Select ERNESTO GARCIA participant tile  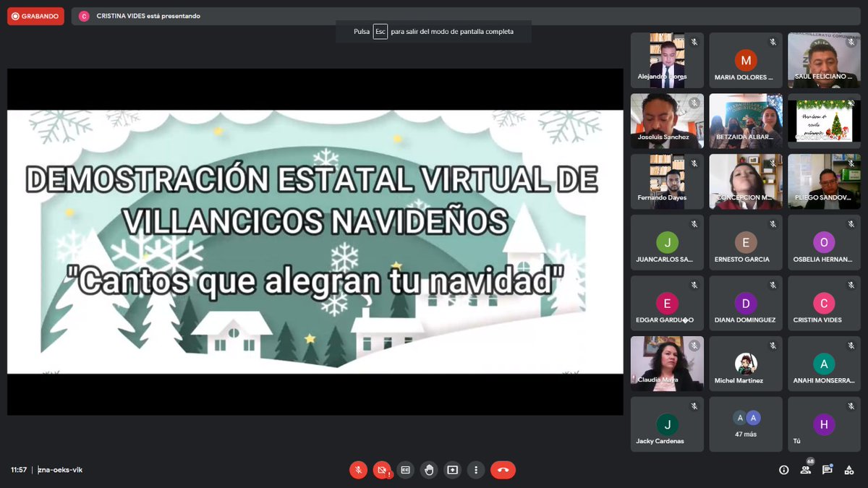click(745, 242)
